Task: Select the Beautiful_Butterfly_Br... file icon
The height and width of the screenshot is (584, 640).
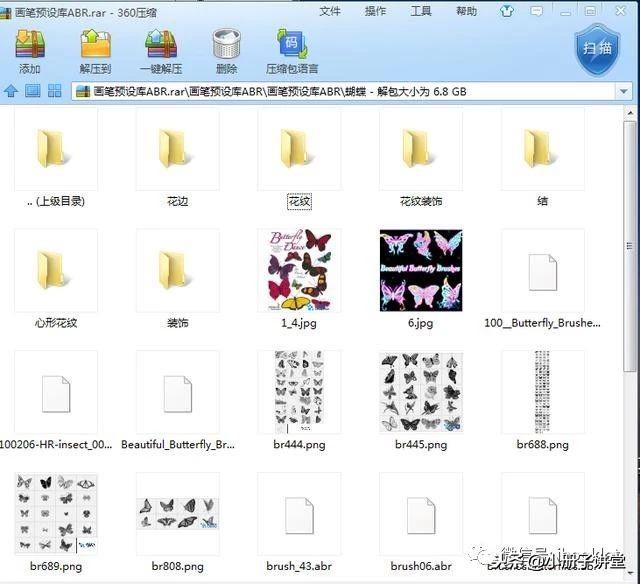Action: tap(178, 393)
